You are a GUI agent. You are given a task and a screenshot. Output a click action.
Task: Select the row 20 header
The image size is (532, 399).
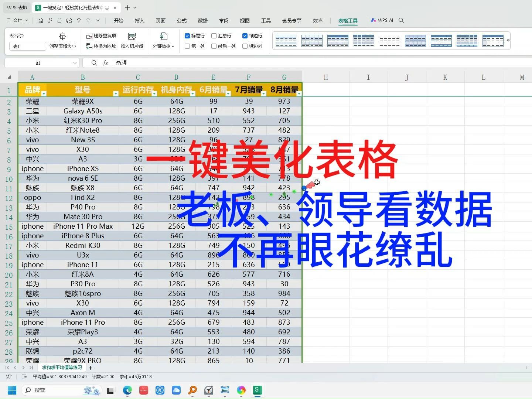9,275
